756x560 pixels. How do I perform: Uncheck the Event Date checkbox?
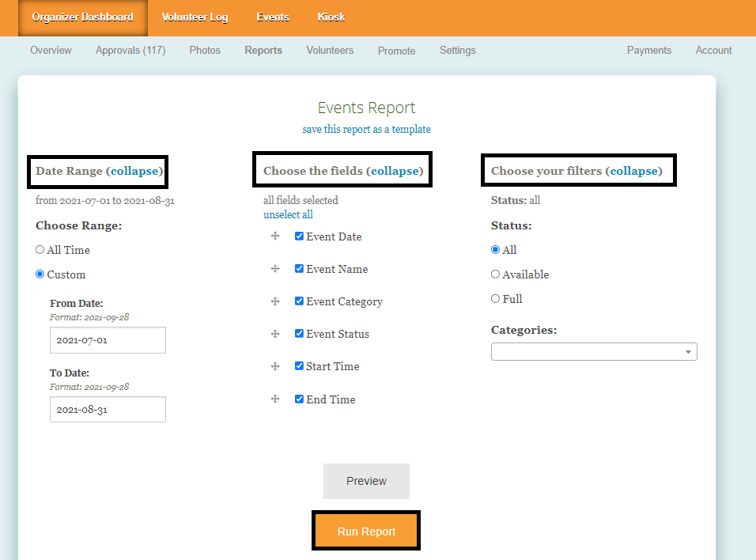(300, 236)
